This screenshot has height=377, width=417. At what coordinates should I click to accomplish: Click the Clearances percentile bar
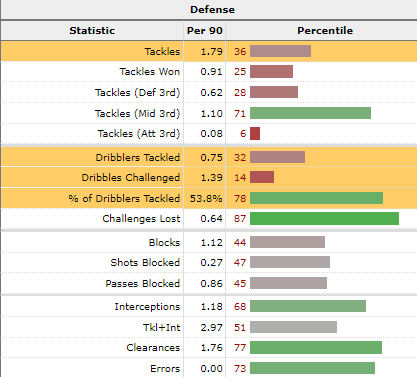coord(316,348)
